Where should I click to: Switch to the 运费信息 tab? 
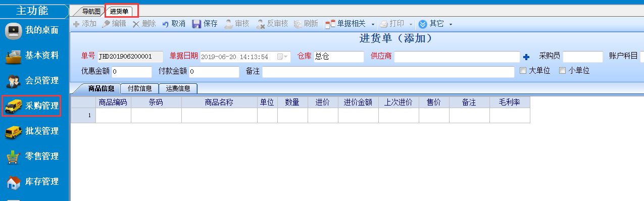[x=178, y=88]
